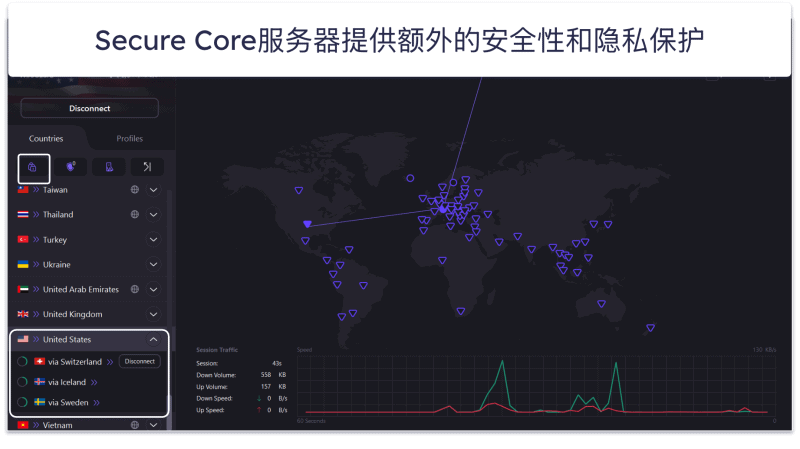Click the South Africa server marker on map
The image size is (800, 449).
[x=461, y=311]
